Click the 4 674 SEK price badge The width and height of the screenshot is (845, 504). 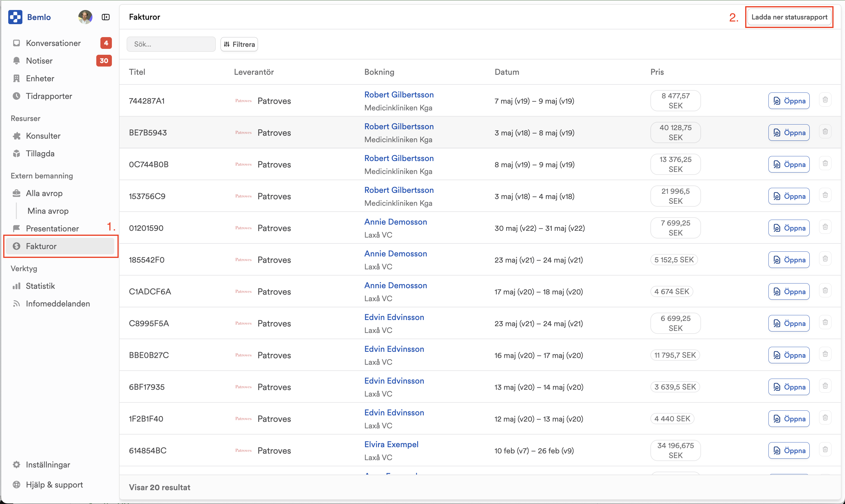tap(672, 292)
